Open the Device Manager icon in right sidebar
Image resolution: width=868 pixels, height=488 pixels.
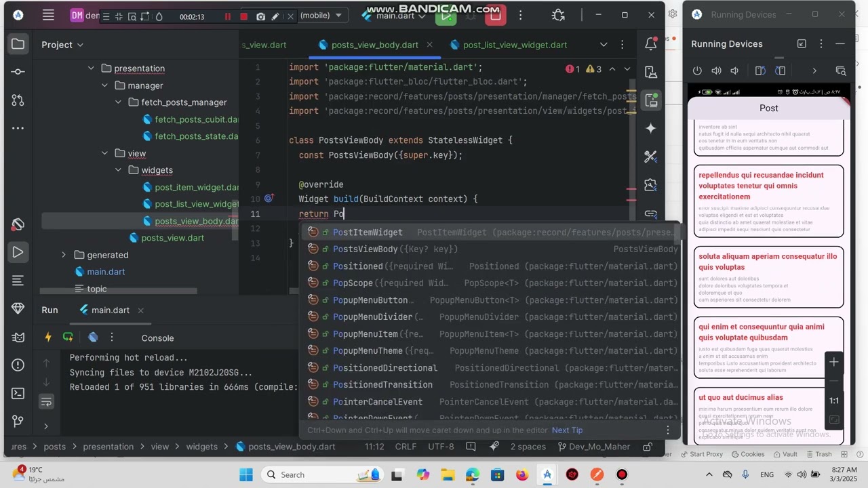tap(651, 73)
